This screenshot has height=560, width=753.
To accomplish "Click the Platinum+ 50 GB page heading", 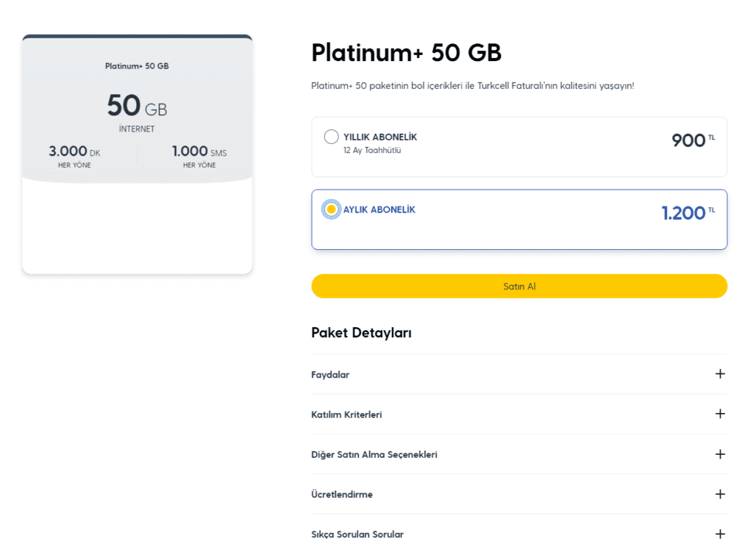I will point(406,53).
